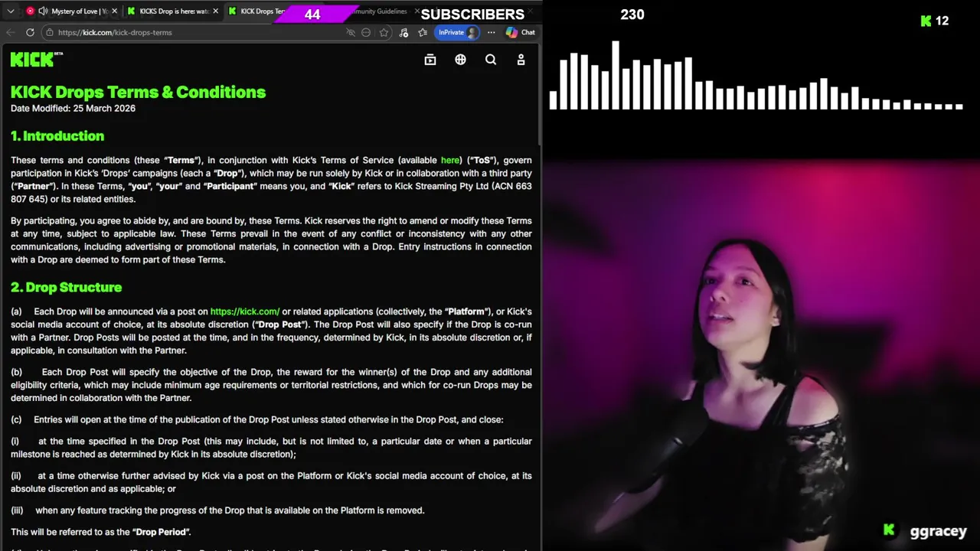Close the KICKS Drop is here tab

[x=215, y=11]
